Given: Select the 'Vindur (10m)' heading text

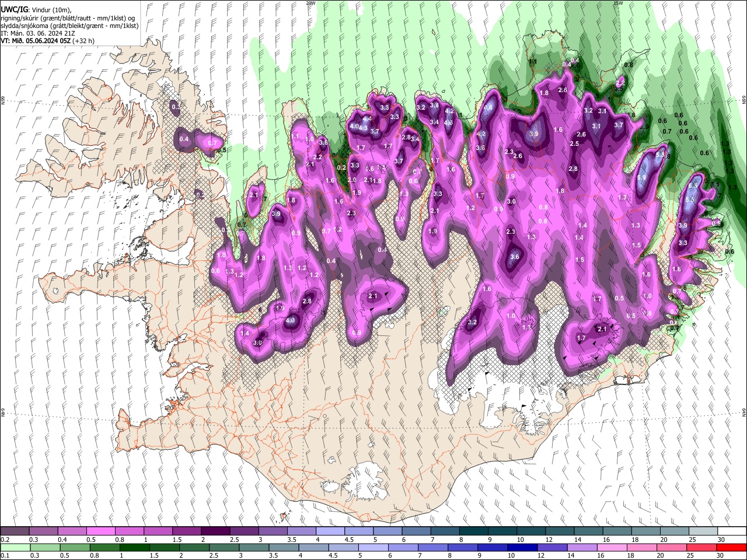Looking at the screenshot, I should pos(50,9).
